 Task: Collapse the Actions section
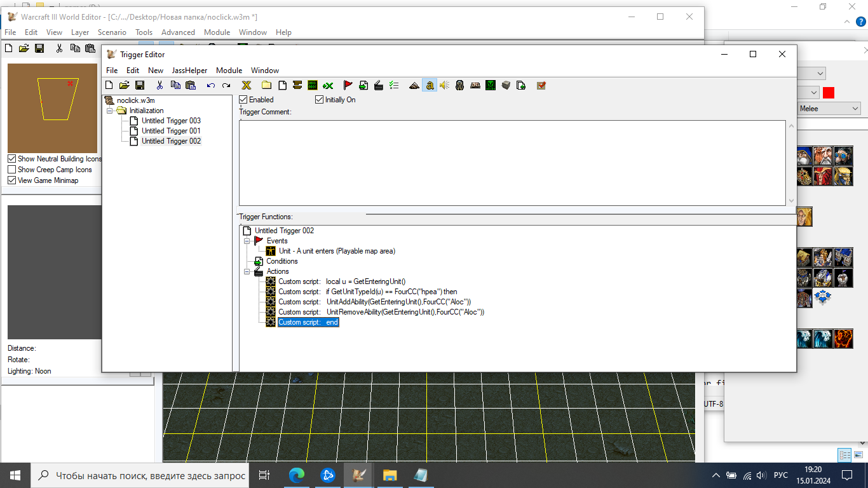point(247,271)
